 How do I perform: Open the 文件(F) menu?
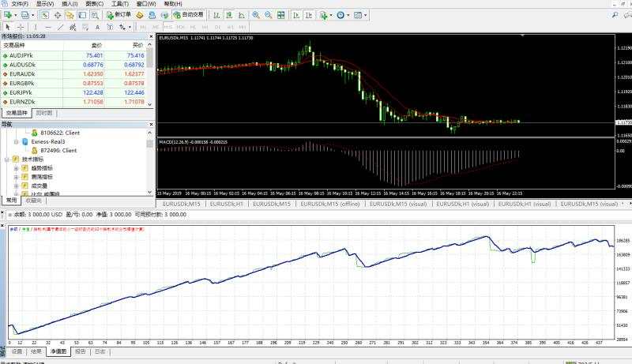(x=20, y=4)
